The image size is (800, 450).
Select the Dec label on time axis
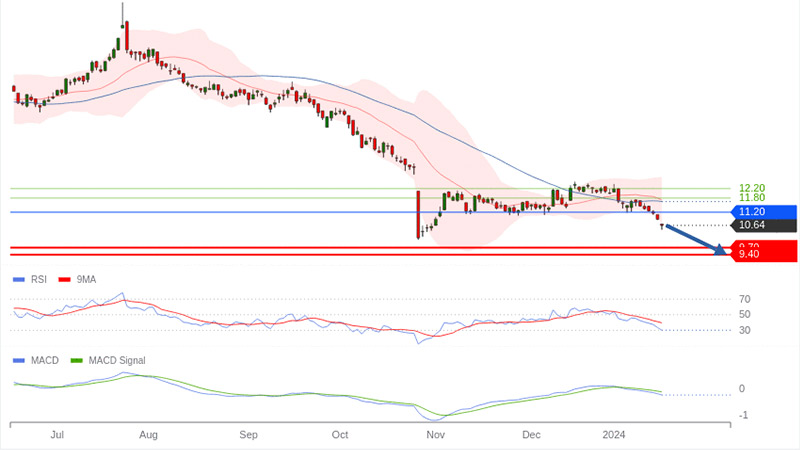click(x=531, y=435)
